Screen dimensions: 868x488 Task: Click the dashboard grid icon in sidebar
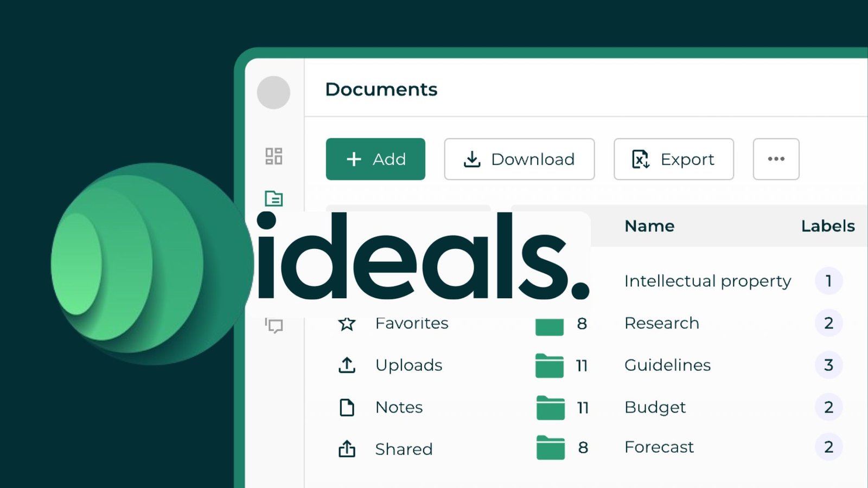pos(273,156)
